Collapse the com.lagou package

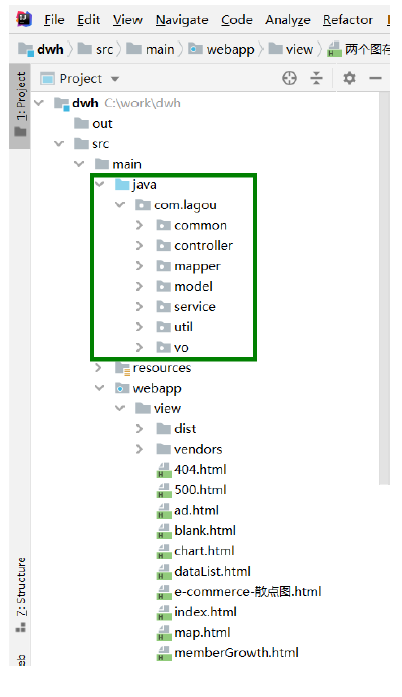(120, 205)
